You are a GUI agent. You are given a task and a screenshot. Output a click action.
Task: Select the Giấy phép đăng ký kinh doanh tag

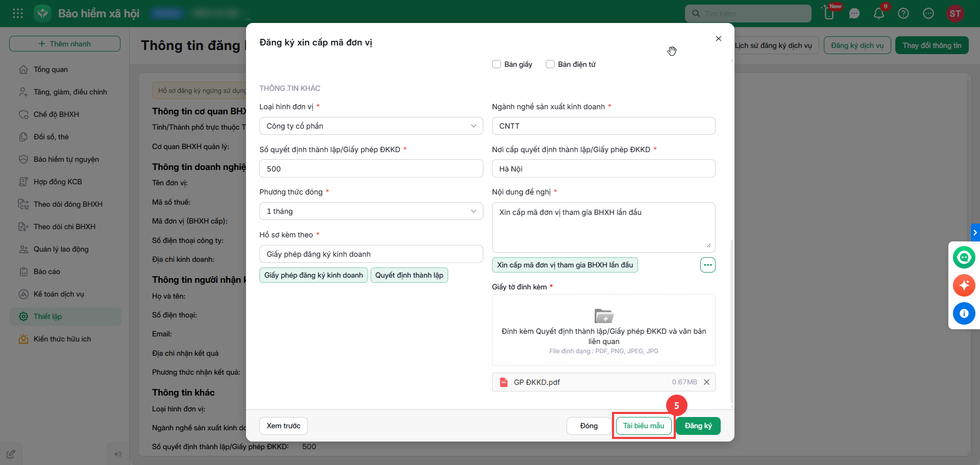click(x=313, y=275)
